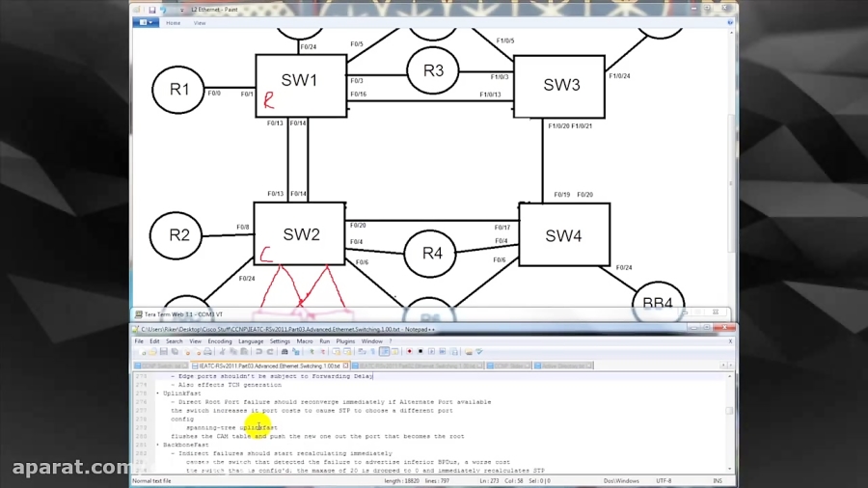The image size is (868, 488).
Task: Click the Notepad++ editor scrollbar down arrow
Action: click(730, 469)
